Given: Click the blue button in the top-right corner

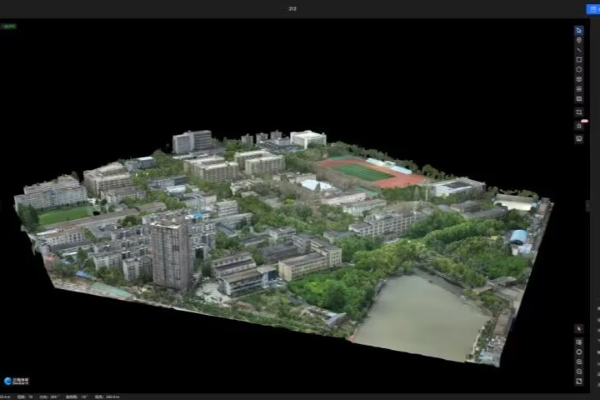Looking at the screenshot, I should coord(592,8).
